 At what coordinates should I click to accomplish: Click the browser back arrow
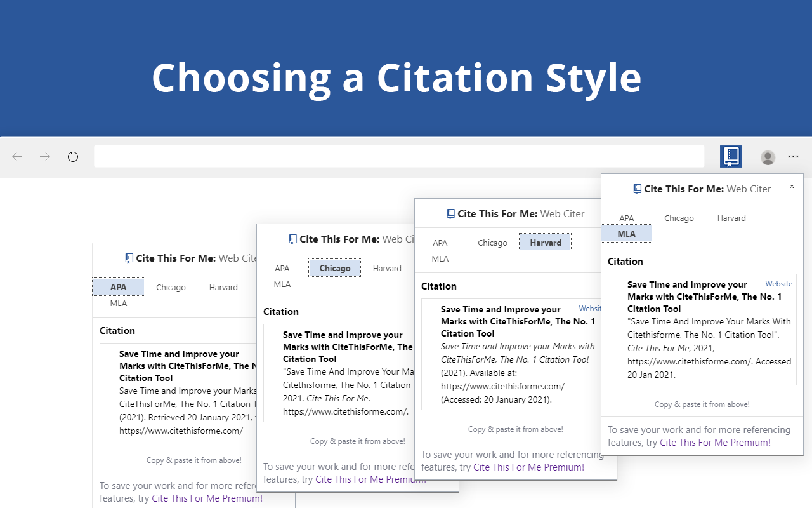[x=17, y=156]
